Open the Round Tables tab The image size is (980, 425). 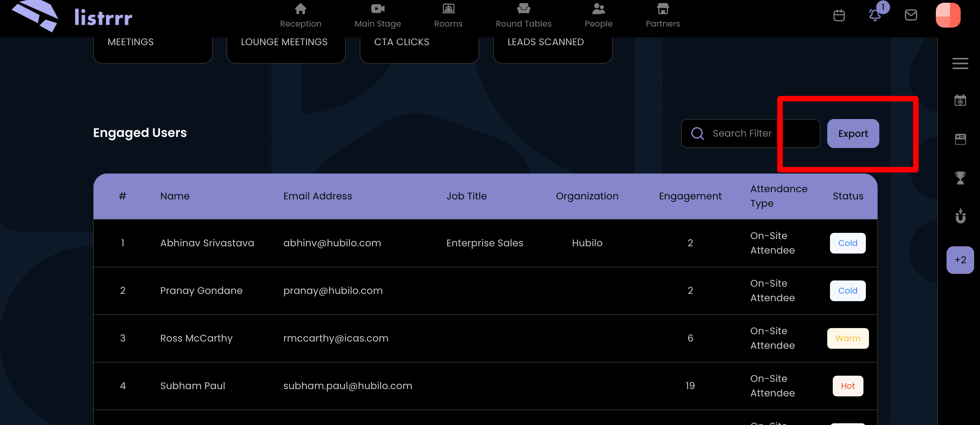(x=523, y=16)
